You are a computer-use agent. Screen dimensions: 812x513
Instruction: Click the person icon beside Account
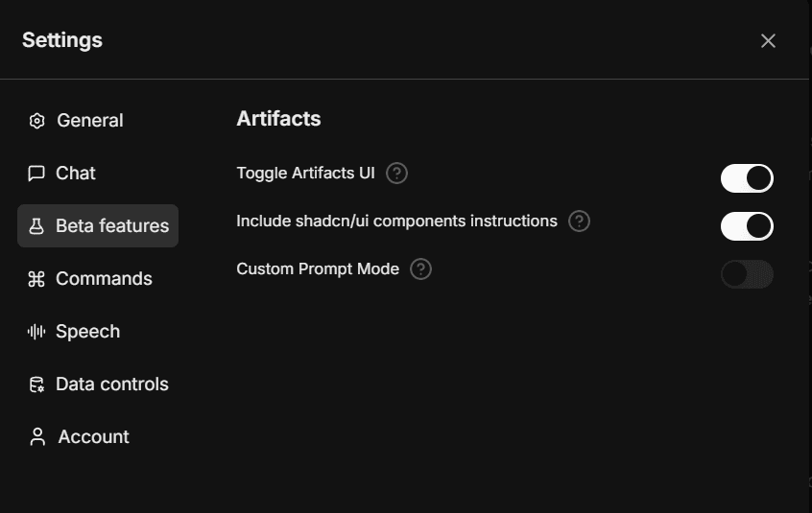click(x=37, y=437)
